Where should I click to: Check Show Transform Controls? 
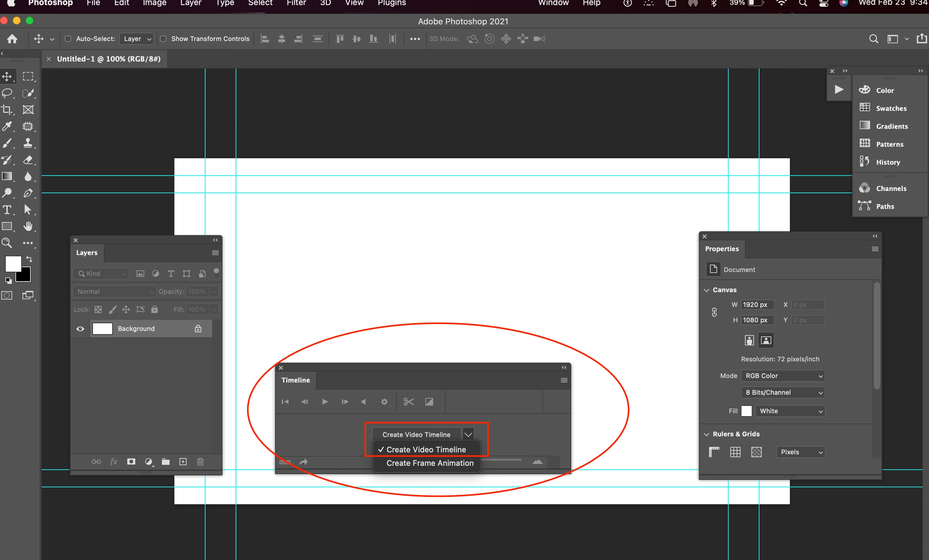coord(163,39)
